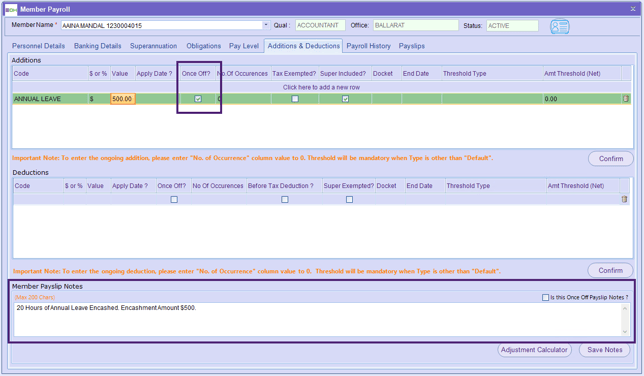Viewport: 644px width, 376px height.
Task: Select the ANNUAL LEAVE code cell
Action: click(50, 99)
